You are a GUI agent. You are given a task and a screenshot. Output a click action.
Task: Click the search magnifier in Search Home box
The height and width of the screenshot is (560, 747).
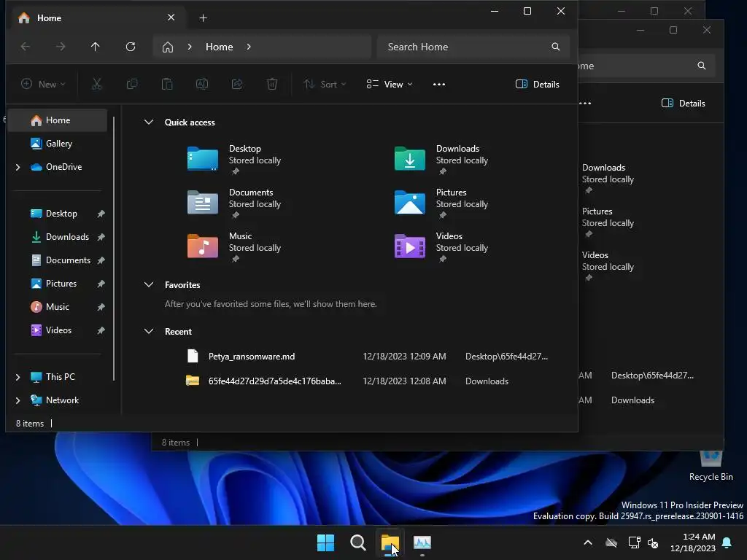pyautogui.click(x=555, y=47)
